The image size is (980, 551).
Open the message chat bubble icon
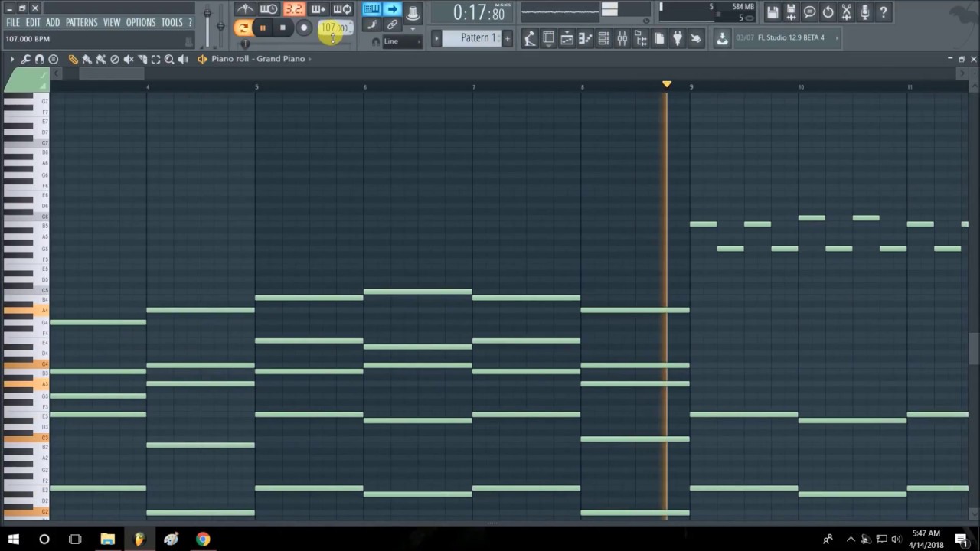tap(809, 11)
